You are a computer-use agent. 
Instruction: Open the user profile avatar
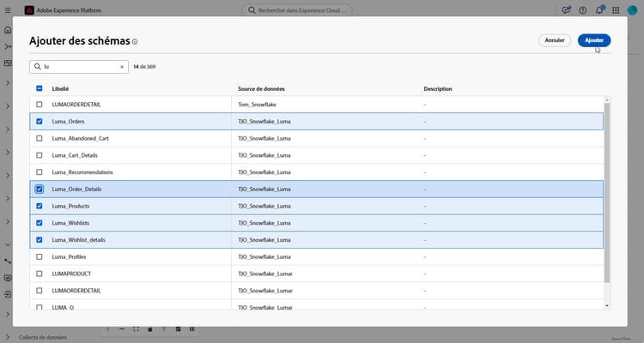632,10
